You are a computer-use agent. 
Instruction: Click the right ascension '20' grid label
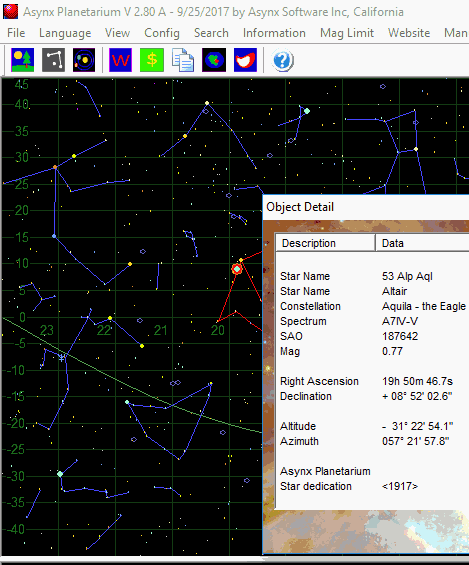(218, 330)
